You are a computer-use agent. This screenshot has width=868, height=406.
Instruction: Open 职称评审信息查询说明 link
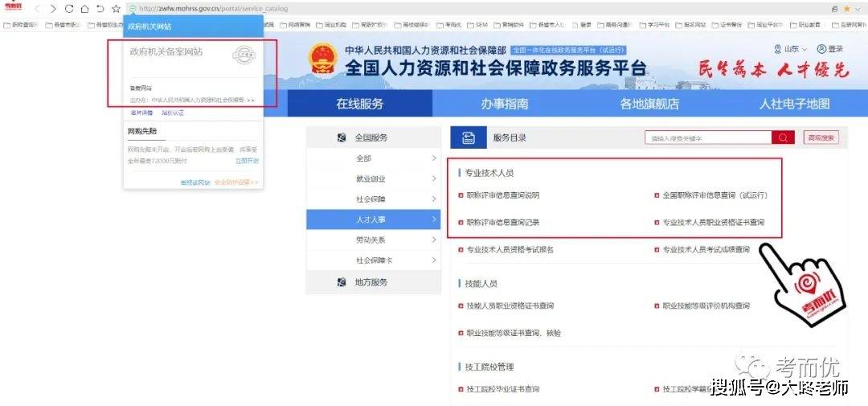point(502,195)
